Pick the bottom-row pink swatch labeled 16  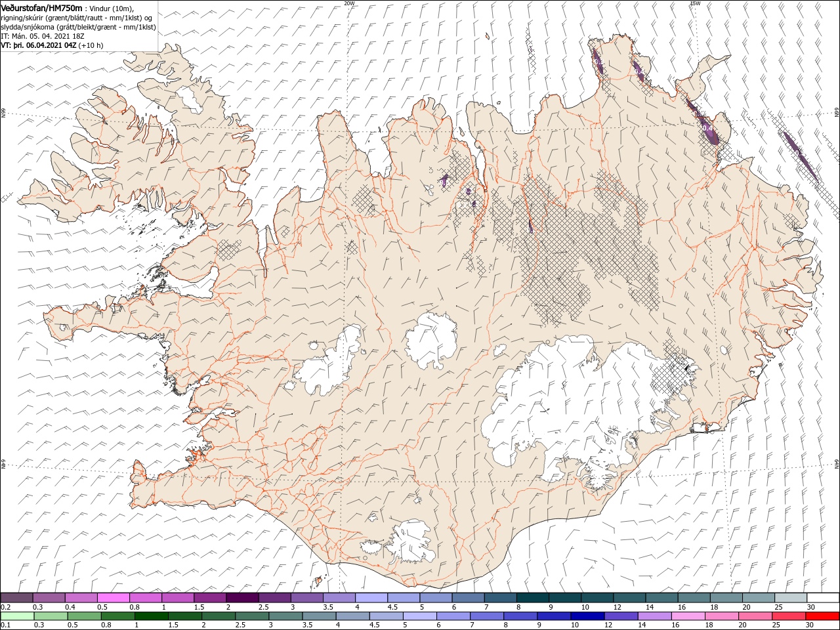point(687,616)
